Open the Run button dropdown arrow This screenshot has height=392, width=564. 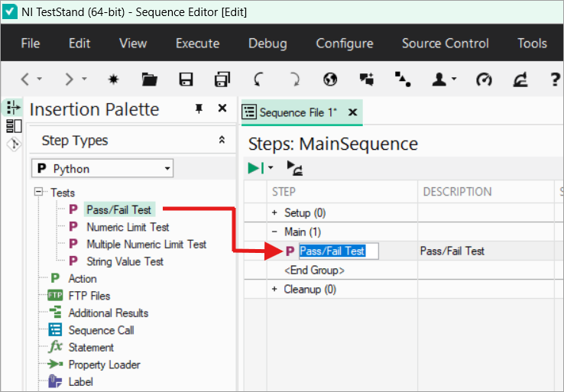pyautogui.click(x=271, y=167)
